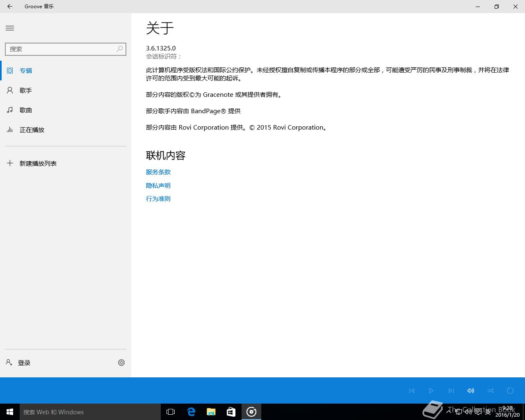This screenshot has width=525, height=420.
Task: Open Groove settings gear icon
Action: [x=121, y=363]
